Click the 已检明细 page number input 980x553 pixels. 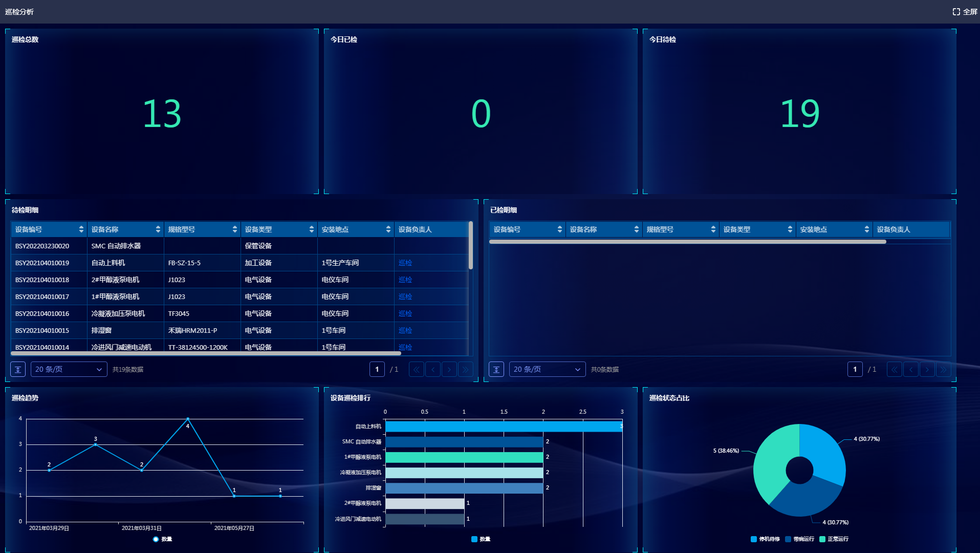[855, 369]
